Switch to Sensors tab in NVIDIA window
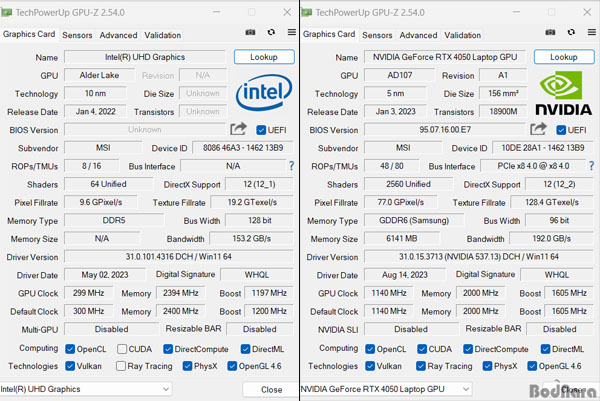 coord(377,35)
